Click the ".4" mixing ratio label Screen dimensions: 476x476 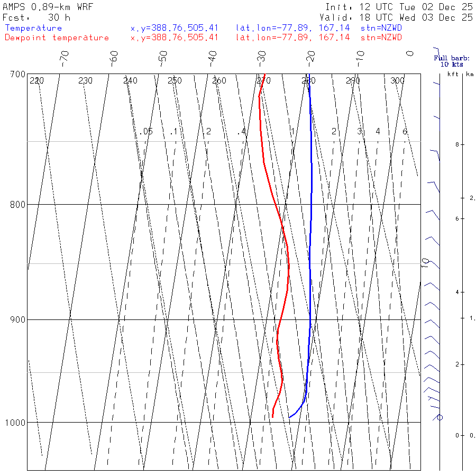pos(241,132)
